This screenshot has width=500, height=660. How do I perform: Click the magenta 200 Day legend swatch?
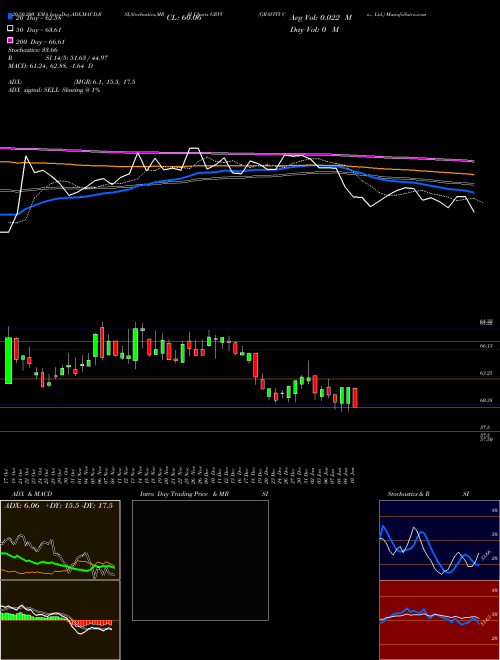[10, 40]
